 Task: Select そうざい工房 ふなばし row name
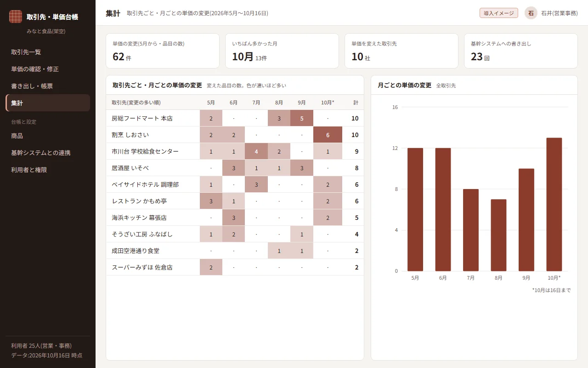click(142, 234)
